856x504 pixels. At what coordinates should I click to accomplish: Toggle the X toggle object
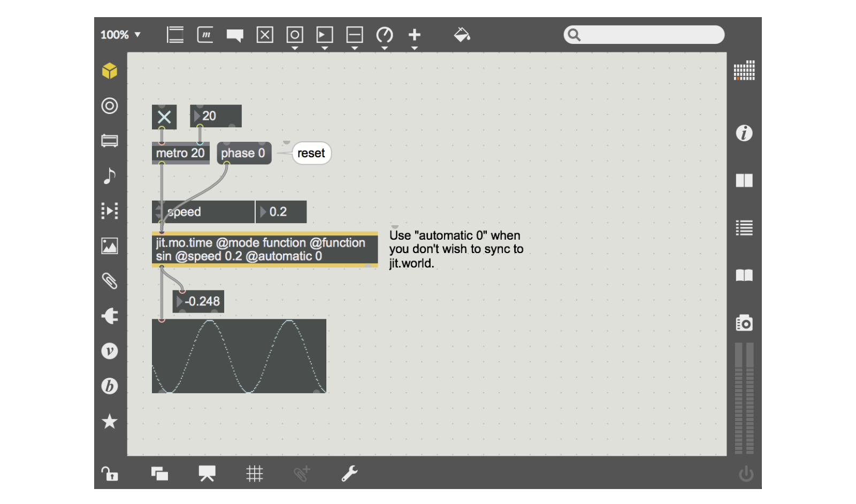[x=164, y=117]
